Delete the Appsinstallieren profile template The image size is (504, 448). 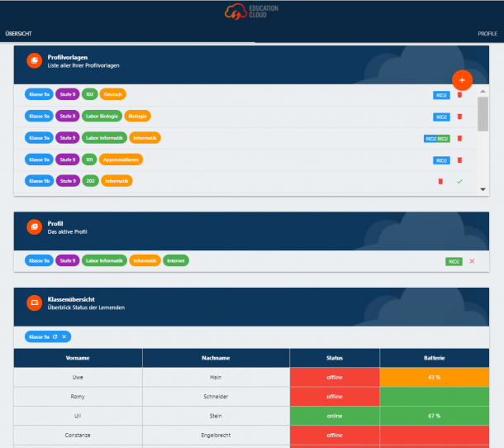(459, 160)
